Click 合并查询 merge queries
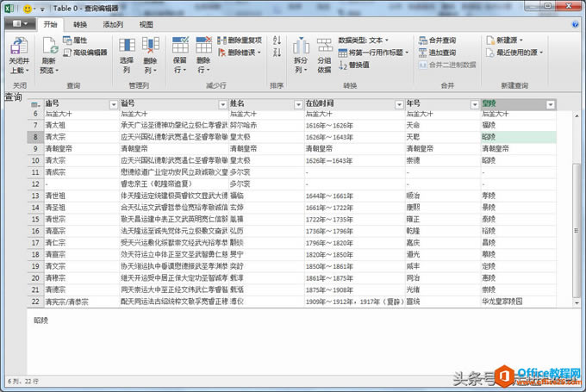Image resolution: width=586 pixels, height=392 pixels. (437, 40)
